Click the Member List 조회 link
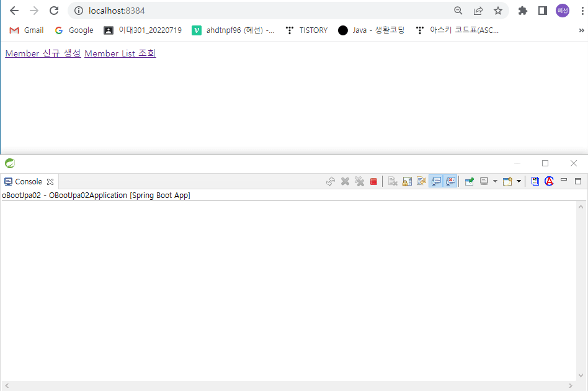 click(120, 53)
